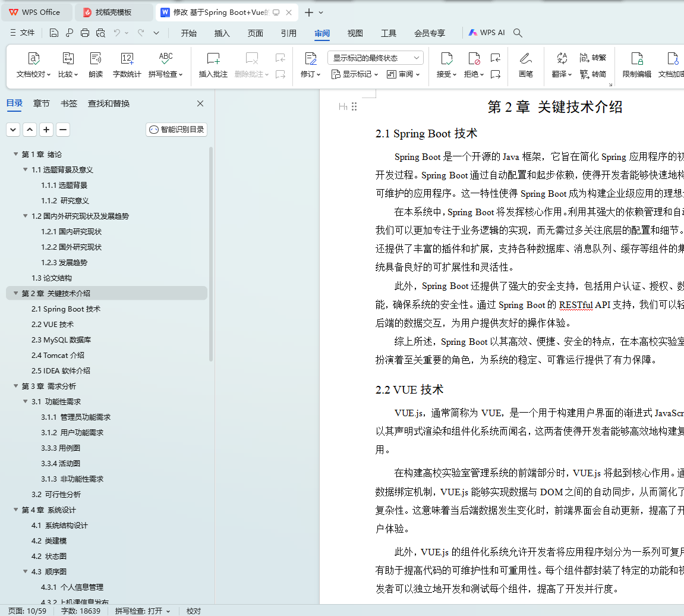Click the collapse-up arrow button in outline
Screen dimensions: 684x616
tap(30, 130)
